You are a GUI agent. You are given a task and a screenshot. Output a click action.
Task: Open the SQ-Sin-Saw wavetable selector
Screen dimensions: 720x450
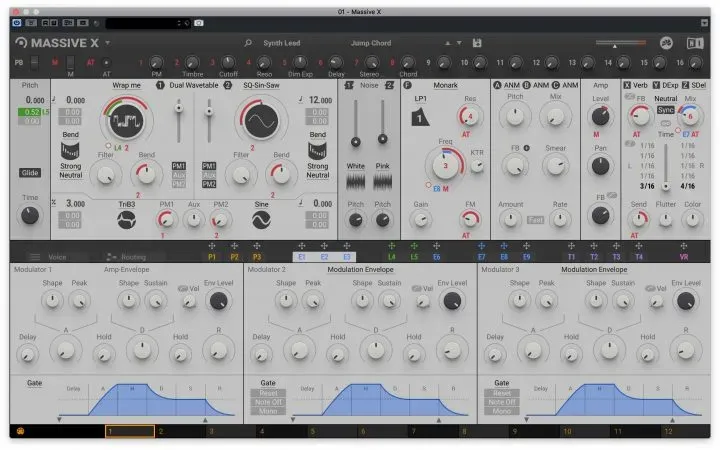click(261, 85)
